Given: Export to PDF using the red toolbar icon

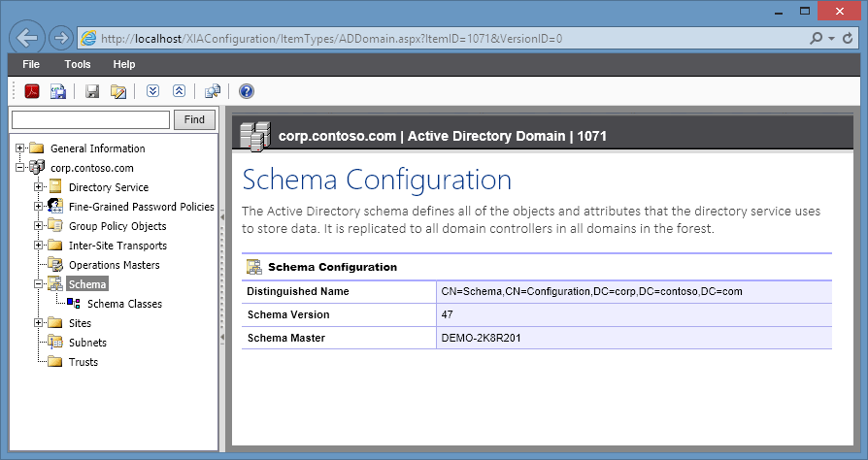Looking at the screenshot, I should pyautogui.click(x=32, y=91).
